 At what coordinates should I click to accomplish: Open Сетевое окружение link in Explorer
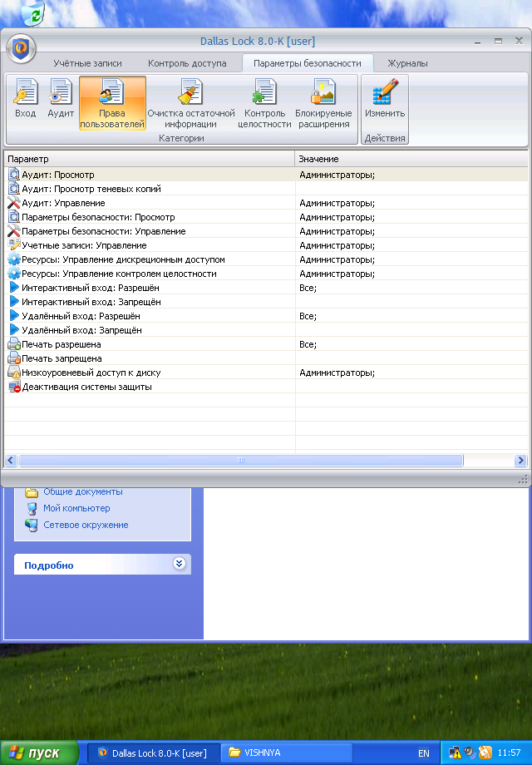[86, 525]
